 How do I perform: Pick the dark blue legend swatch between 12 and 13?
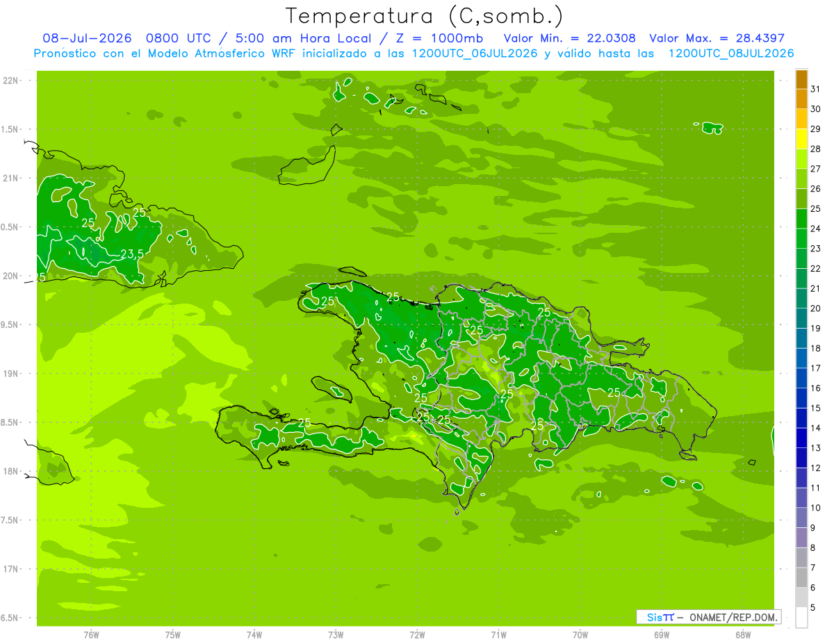click(801, 458)
